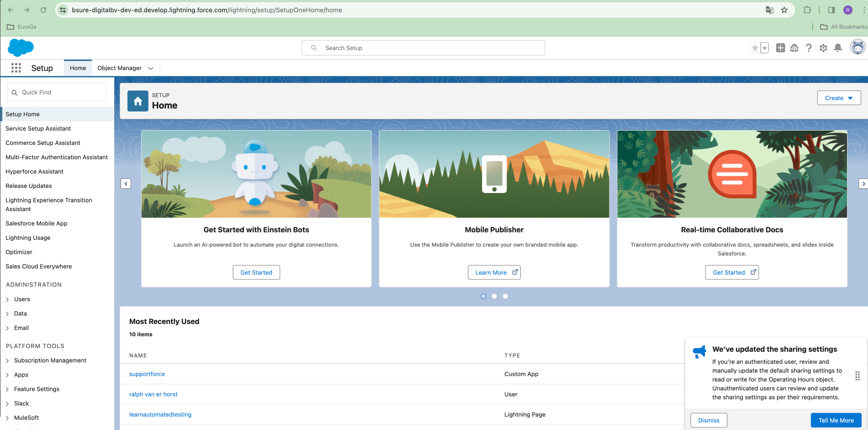Open the EureQa bookmarks folder
This screenshot has width=868, height=430.
[x=22, y=27]
